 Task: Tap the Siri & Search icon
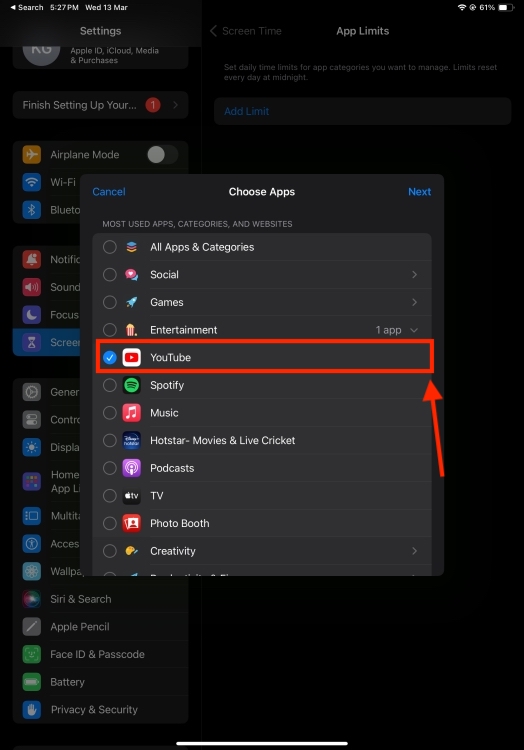click(32, 599)
